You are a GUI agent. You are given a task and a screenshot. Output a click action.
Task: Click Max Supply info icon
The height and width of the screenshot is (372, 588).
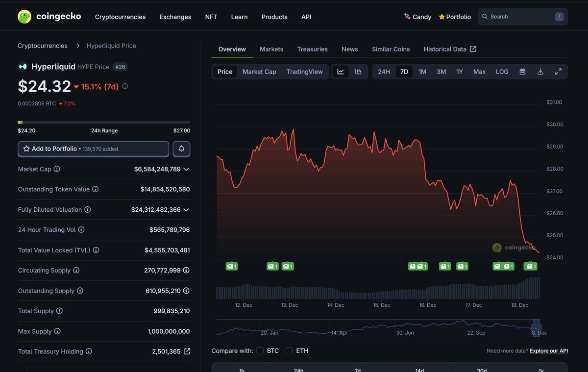pyautogui.click(x=57, y=331)
